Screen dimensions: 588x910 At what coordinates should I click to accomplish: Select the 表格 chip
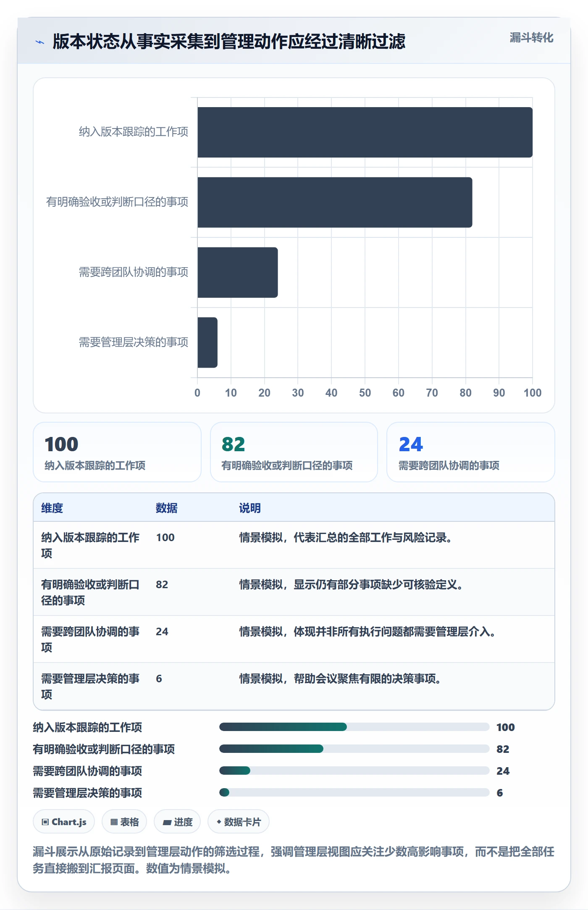coord(124,821)
